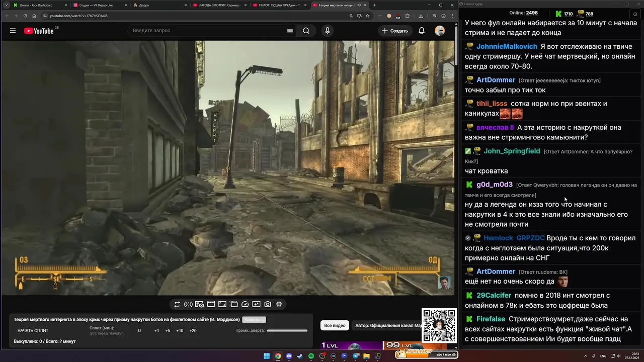
Task: Add +10 minutes to split
Action: pos(180,331)
